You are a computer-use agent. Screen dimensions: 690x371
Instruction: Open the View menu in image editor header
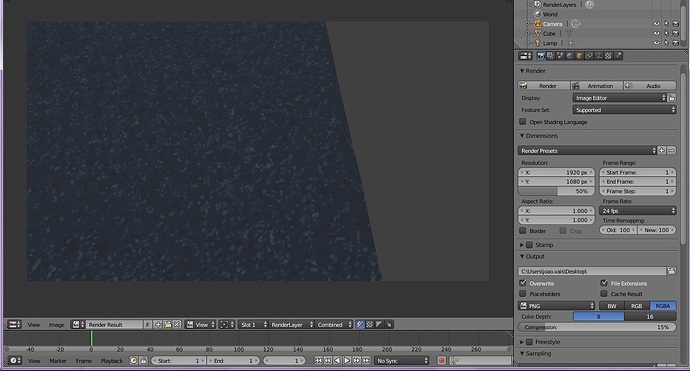[34, 325]
